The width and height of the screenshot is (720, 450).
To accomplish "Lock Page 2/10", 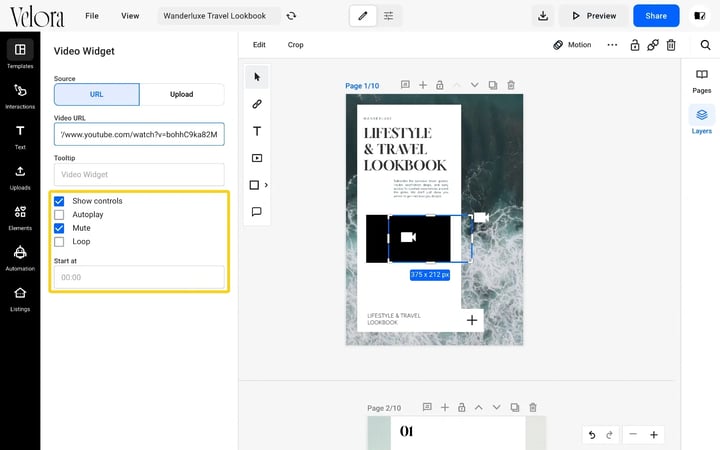I will 461,407.
